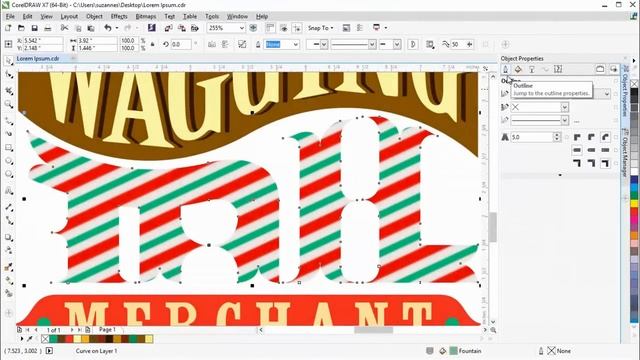Select the Color Eyedropper tool
The height and width of the screenshot is (360, 640).
coord(9,267)
